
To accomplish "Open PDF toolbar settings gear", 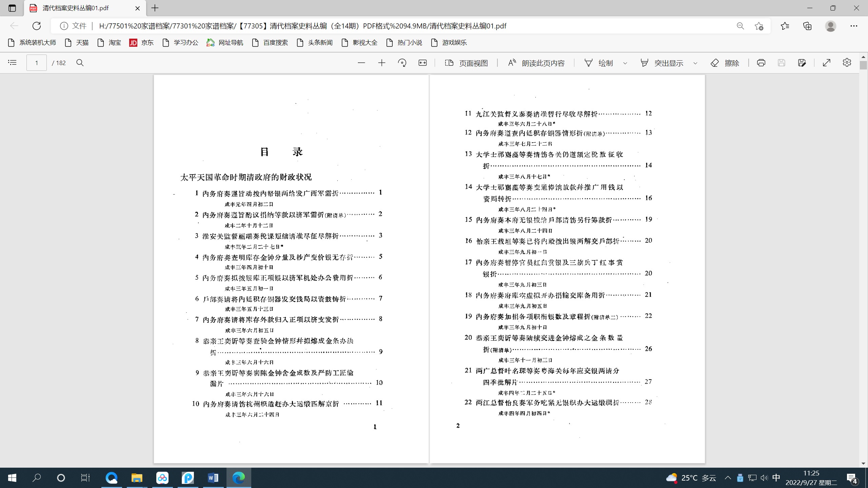I will (x=847, y=63).
